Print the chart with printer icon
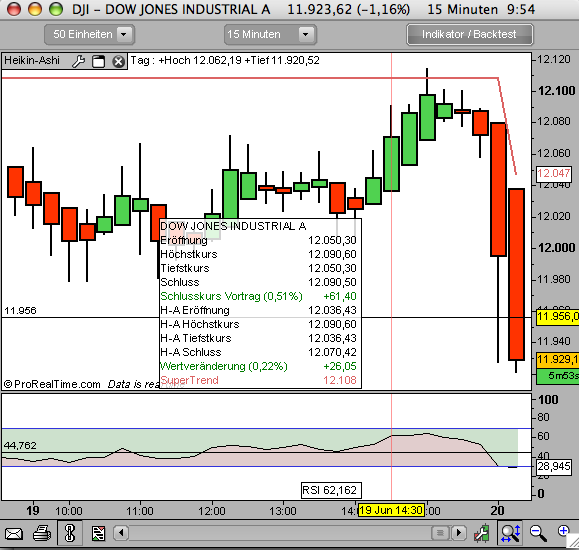The image size is (579, 550). pos(42,533)
